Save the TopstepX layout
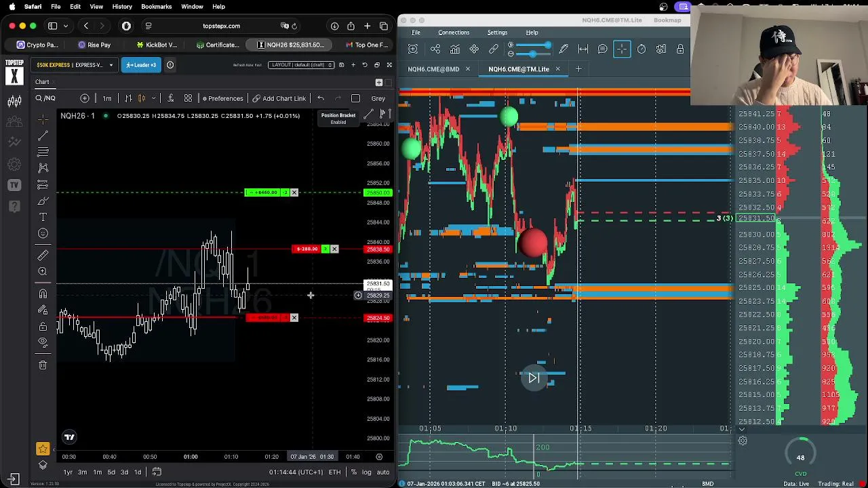Image resolution: width=868 pixels, height=488 pixels. (x=342, y=65)
